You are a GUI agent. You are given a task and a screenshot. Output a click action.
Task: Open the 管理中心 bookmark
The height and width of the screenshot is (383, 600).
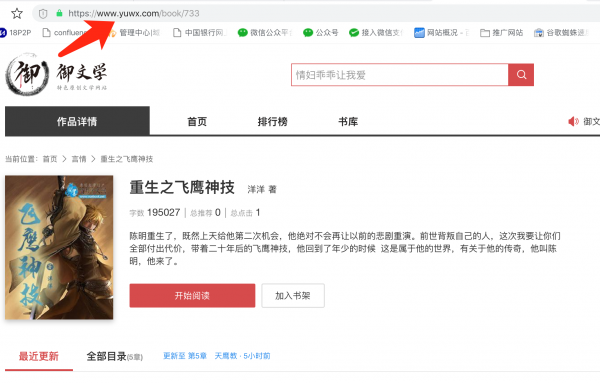coord(135,33)
